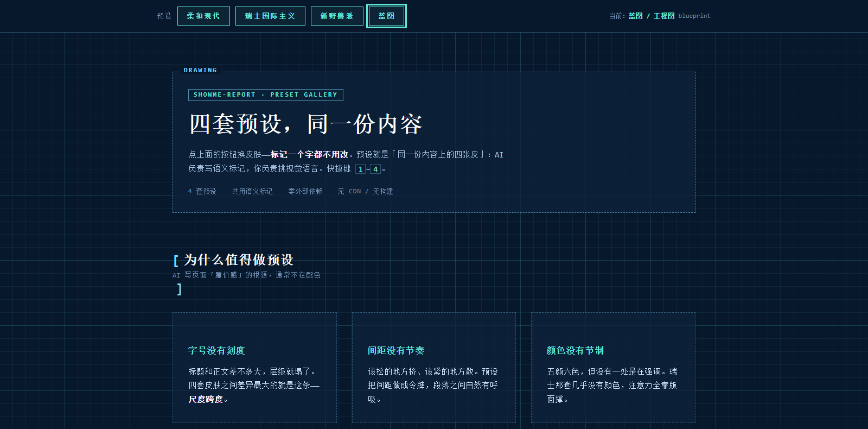Click the bold phrase 标记一个字都不用改
This screenshot has height=429, width=868.
(x=309, y=155)
